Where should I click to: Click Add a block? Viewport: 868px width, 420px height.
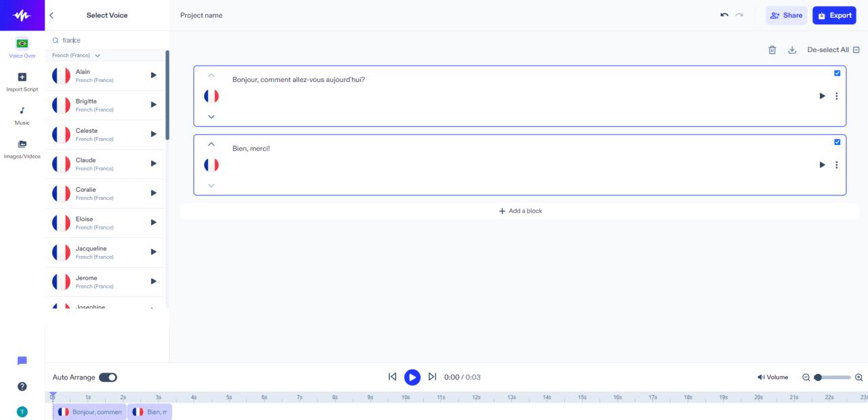point(520,211)
